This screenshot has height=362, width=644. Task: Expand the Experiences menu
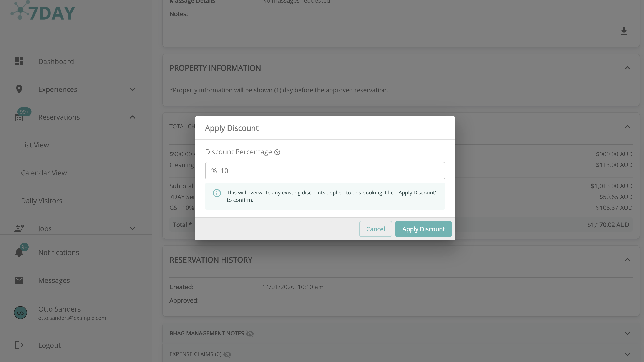tap(133, 89)
